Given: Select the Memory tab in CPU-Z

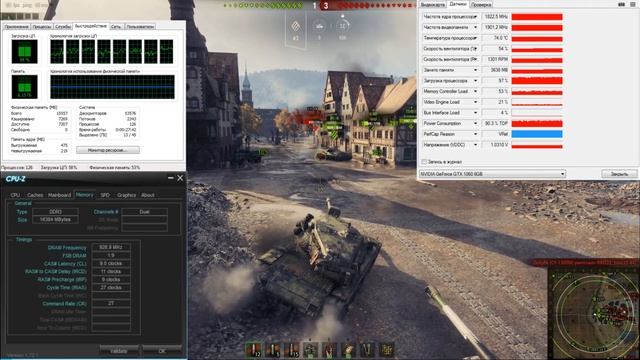Looking at the screenshot, I should point(84,195).
